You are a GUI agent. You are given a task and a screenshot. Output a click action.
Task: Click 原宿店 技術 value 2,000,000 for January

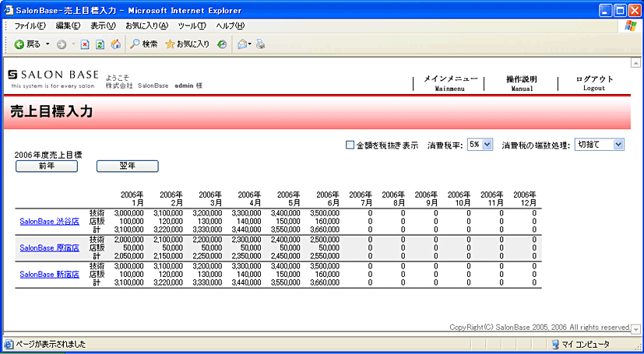click(x=129, y=240)
